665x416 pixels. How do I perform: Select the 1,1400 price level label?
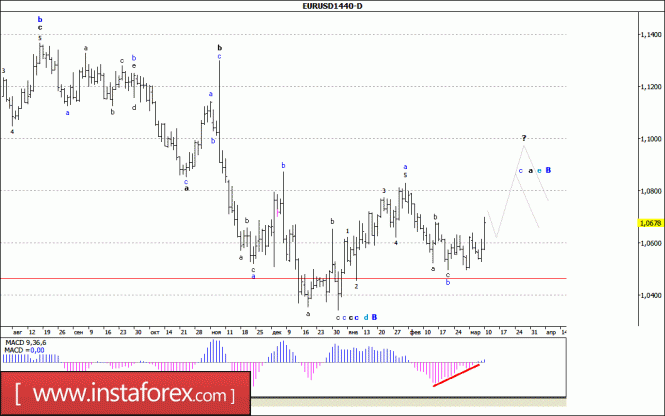click(x=651, y=34)
